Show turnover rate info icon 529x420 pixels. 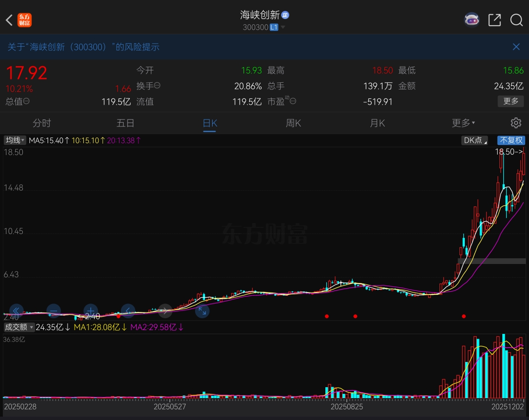pyautogui.click(x=157, y=86)
